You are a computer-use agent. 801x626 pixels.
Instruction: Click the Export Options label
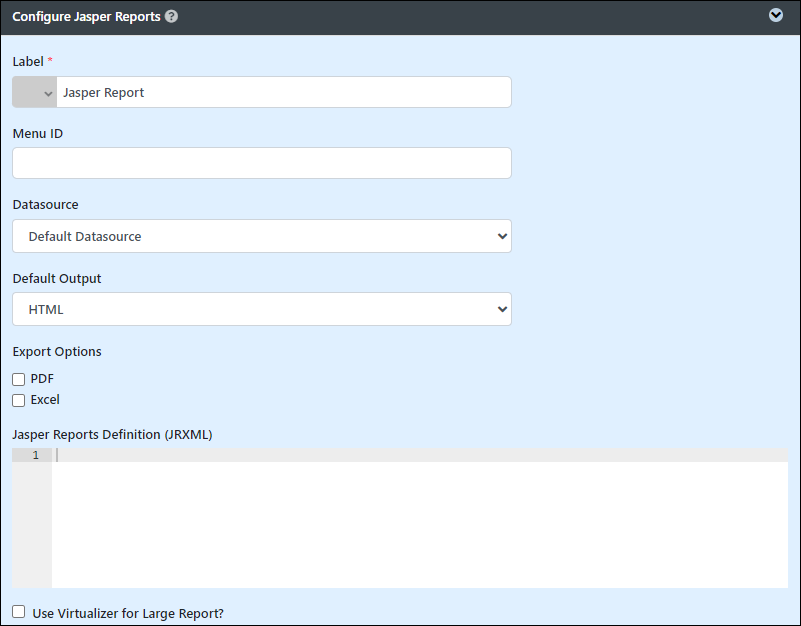tap(57, 352)
